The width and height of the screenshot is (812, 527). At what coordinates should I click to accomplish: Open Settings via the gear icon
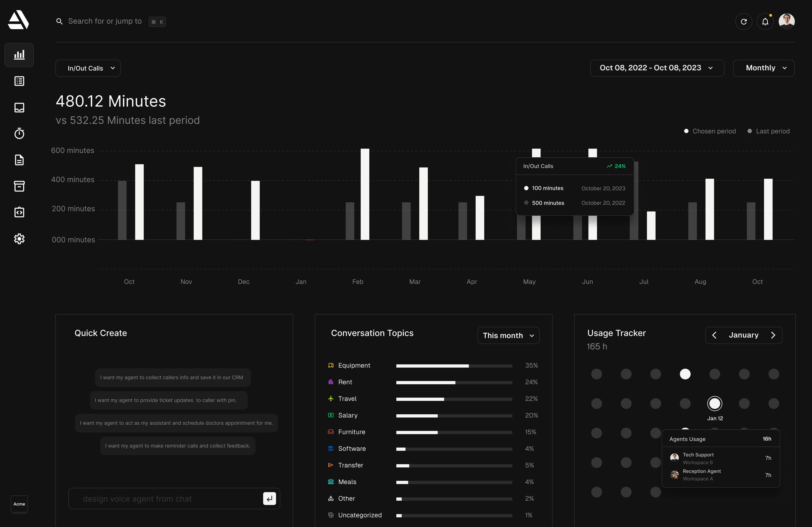click(x=19, y=239)
